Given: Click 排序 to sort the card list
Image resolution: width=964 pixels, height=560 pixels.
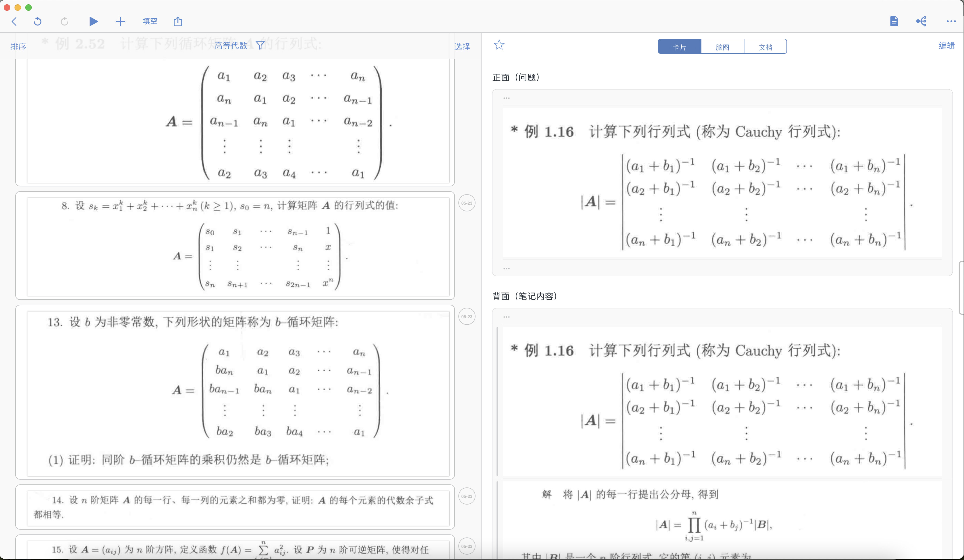Looking at the screenshot, I should [x=18, y=47].
